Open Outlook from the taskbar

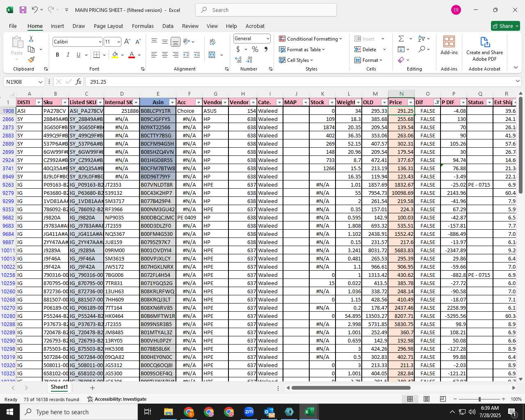[x=269, y=412]
